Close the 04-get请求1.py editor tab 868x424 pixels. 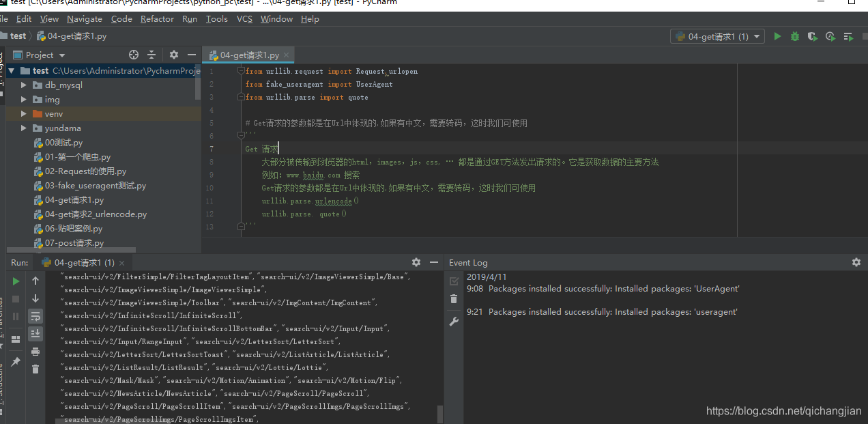[x=287, y=55]
